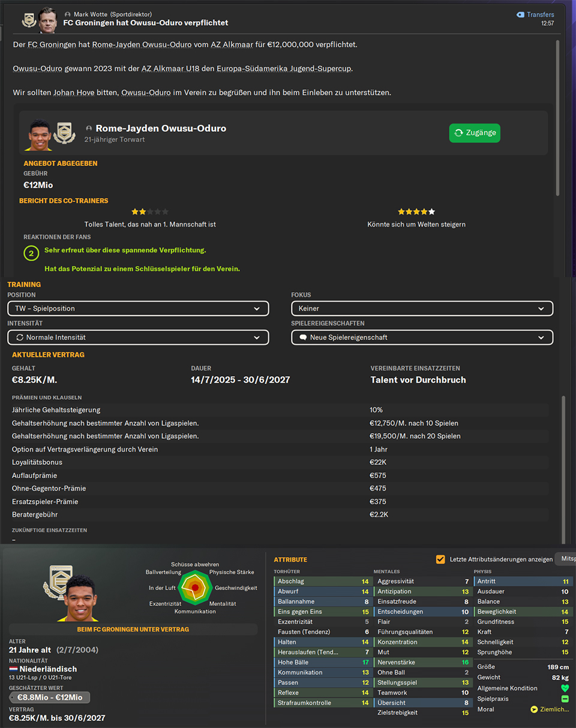Click the speech bubble icon in Neue Spielereigenschaft
576x728 pixels.
303,338
